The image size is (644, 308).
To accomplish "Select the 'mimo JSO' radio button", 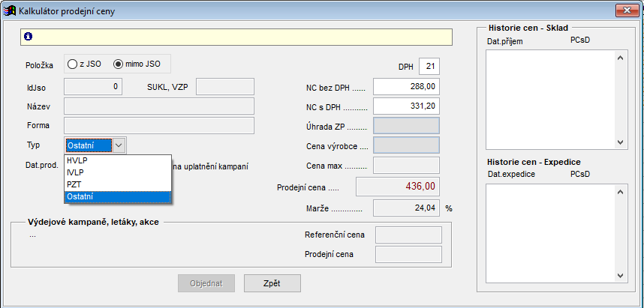I will pyautogui.click(x=118, y=64).
